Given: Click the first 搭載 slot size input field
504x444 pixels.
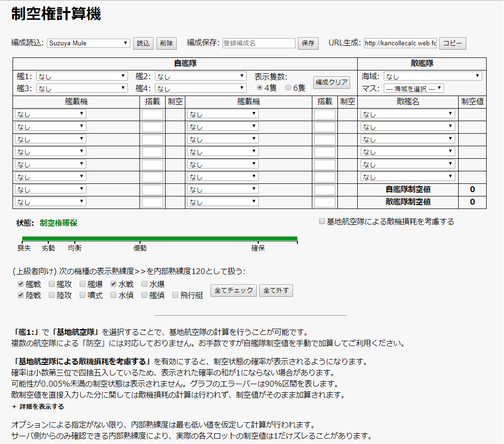Looking at the screenshot, I should (x=152, y=114).
